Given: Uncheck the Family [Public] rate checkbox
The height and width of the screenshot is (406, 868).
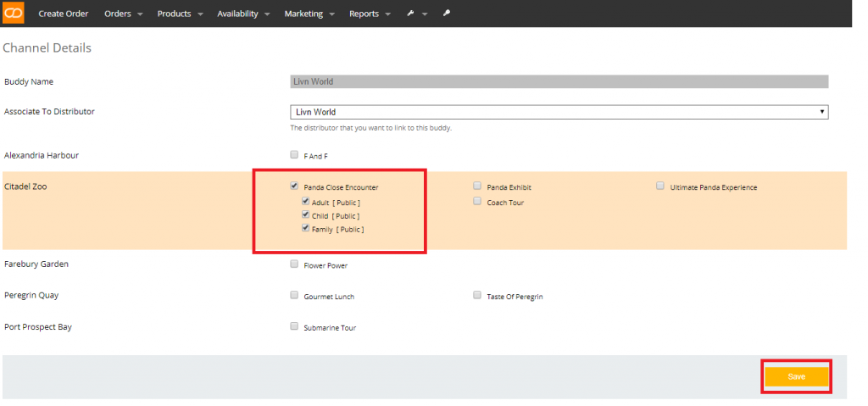Looking at the screenshot, I should pyautogui.click(x=305, y=228).
